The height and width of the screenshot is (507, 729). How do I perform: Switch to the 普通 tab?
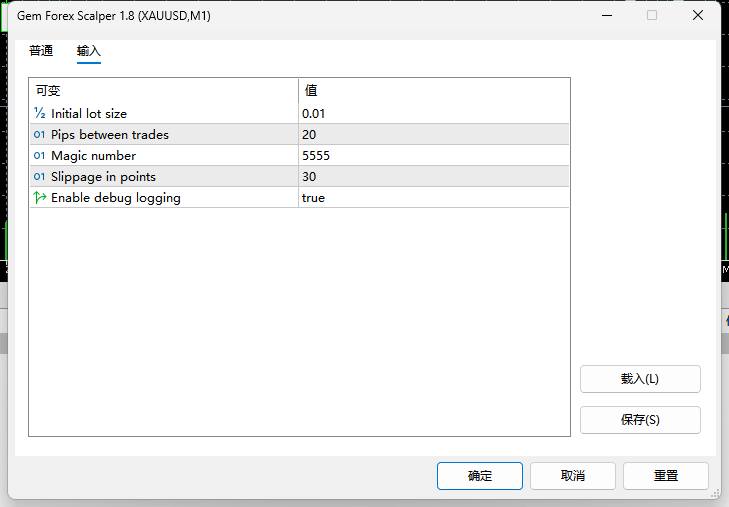click(41, 51)
